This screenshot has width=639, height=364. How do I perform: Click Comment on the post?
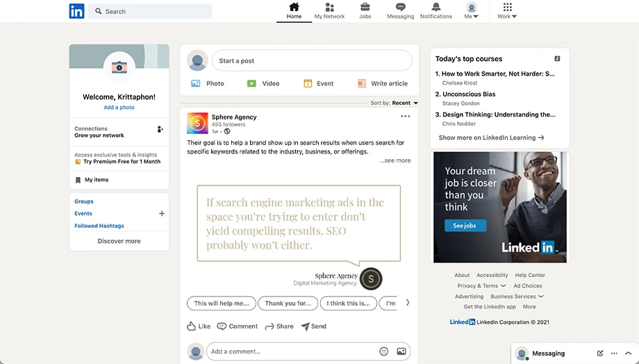point(237,326)
